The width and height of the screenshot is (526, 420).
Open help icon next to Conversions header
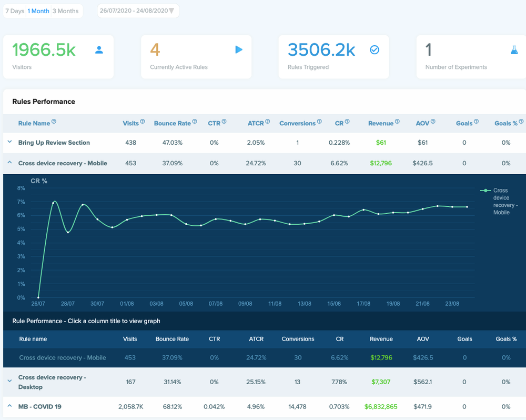pos(319,122)
